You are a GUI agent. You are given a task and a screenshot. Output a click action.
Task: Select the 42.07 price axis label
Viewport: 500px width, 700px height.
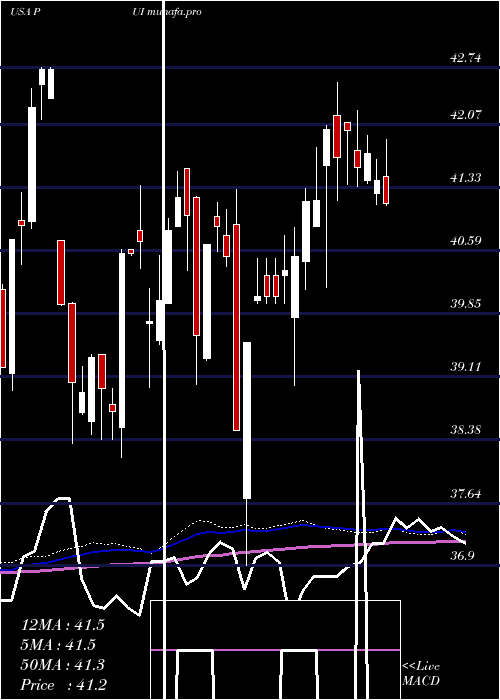[466, 114]
